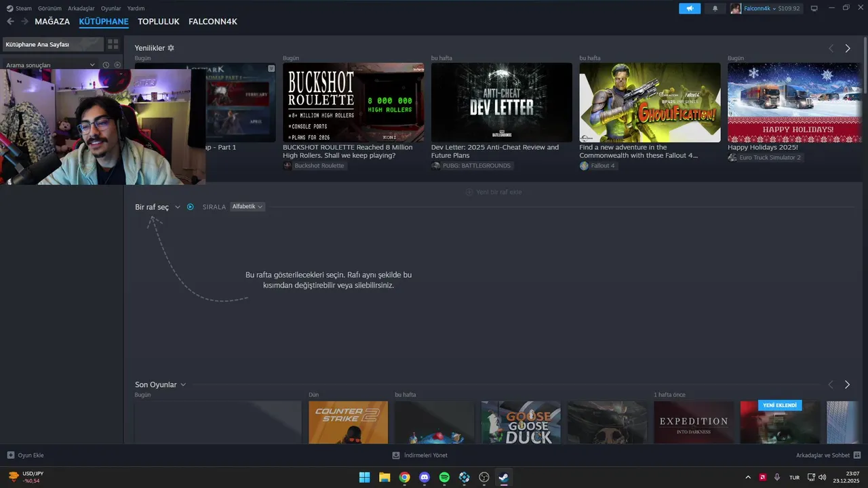
Task: Click the İndirmeleri Yönet label
Action: 425,455
